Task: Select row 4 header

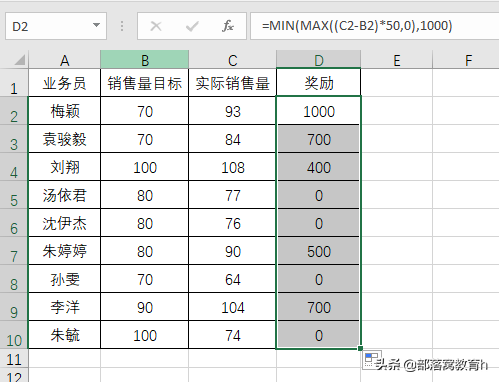Action: click(14, 167)
